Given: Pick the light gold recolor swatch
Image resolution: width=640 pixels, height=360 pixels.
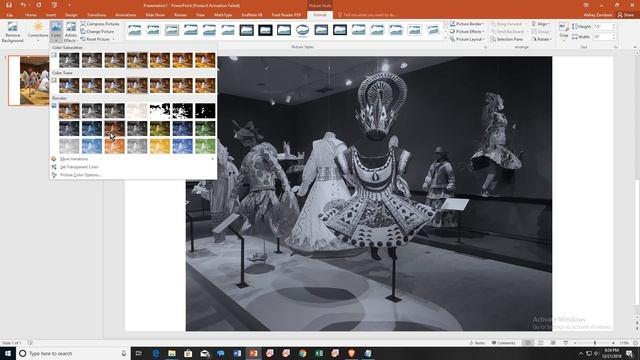Looking at the screenshot, I should pyautogui.click(x=160, y=146).
